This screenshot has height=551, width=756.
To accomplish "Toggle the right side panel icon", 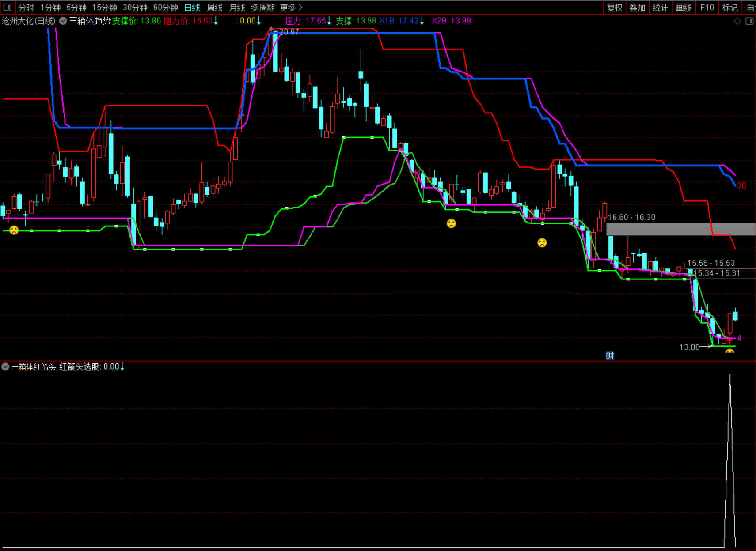I will coord(749,21).
